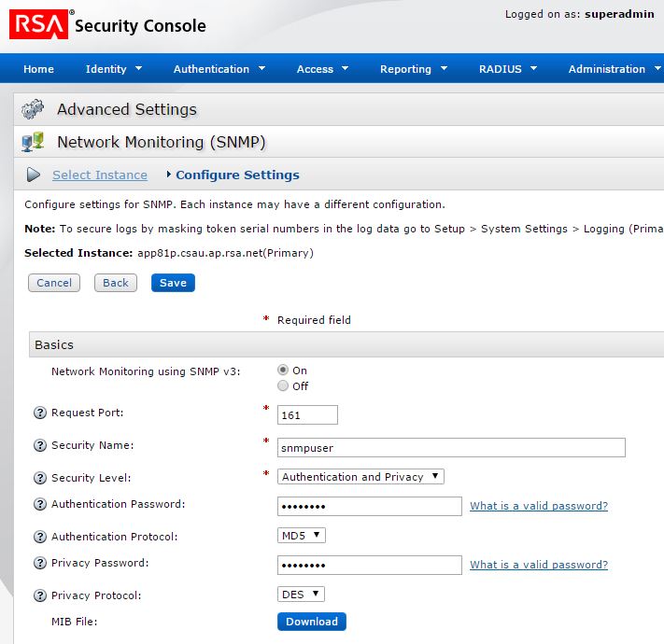664x644 pixels.
Task: Click help icon next to Security Name
Action: [x=40, y=446]
